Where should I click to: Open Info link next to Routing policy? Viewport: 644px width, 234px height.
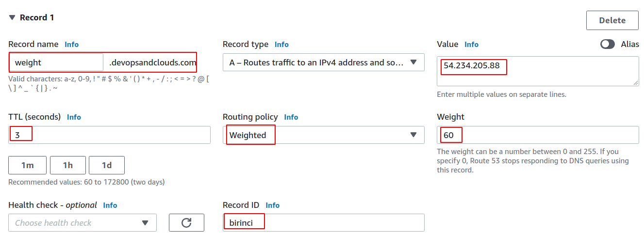(291, 117)
